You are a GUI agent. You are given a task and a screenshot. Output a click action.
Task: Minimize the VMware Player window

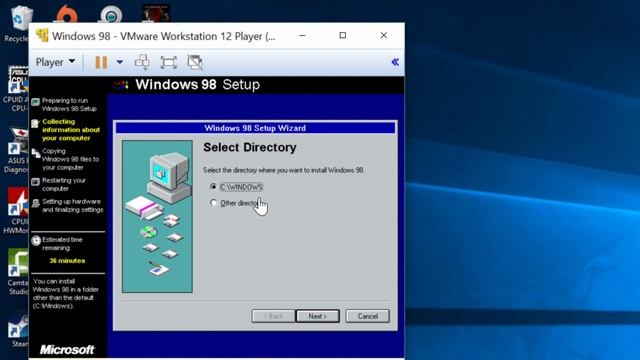pyautogui.click(x=302, y=36)
